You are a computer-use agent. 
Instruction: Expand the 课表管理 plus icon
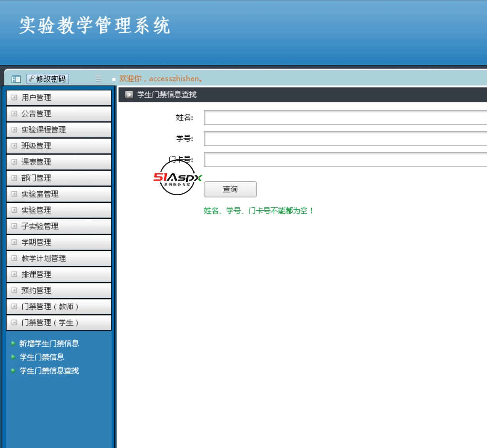pos(14,162)
